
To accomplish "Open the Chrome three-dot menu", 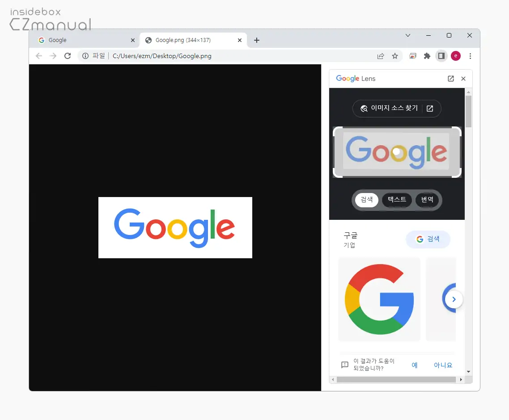I will point(471,56).
